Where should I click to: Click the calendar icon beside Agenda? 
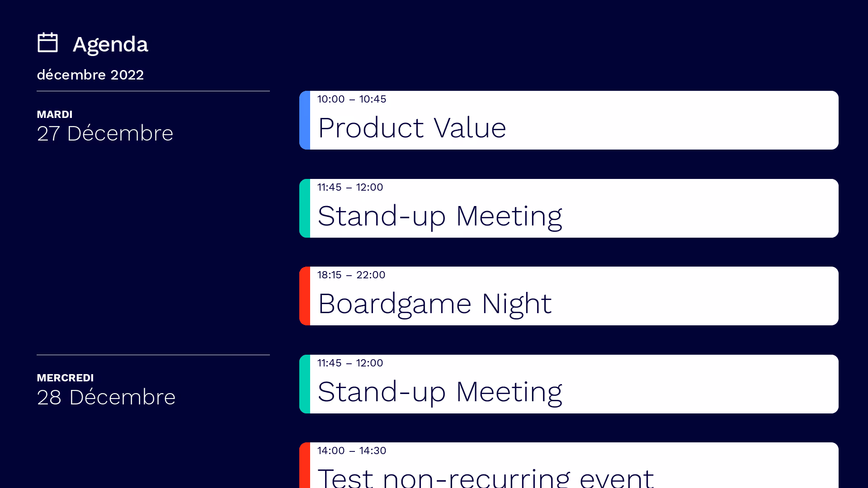(x=47, y=42)
